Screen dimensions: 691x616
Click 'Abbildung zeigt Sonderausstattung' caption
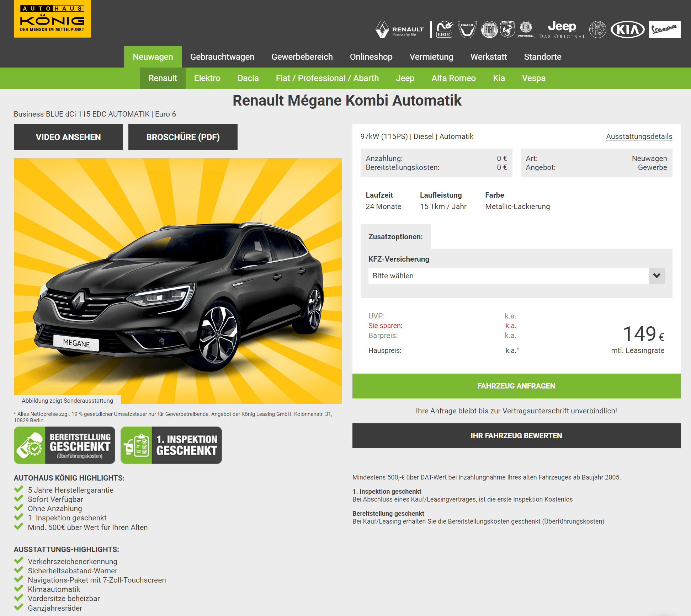68,401
